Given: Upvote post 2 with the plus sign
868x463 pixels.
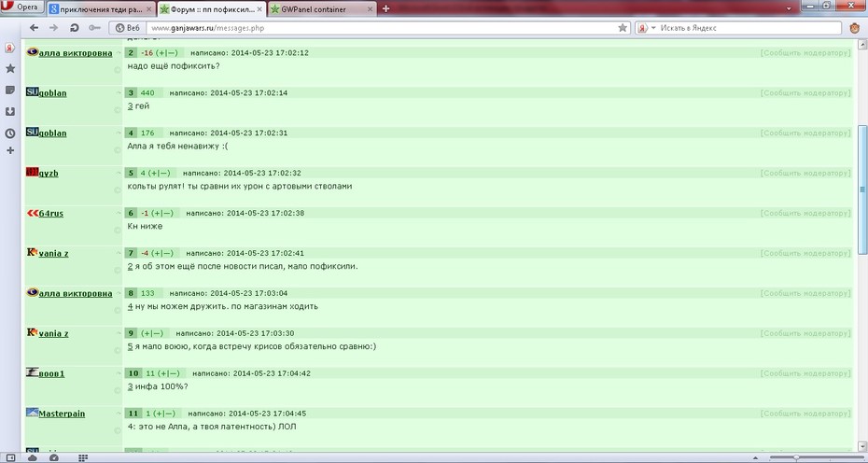Looking at the screenshot, I should tap(161, 53).
